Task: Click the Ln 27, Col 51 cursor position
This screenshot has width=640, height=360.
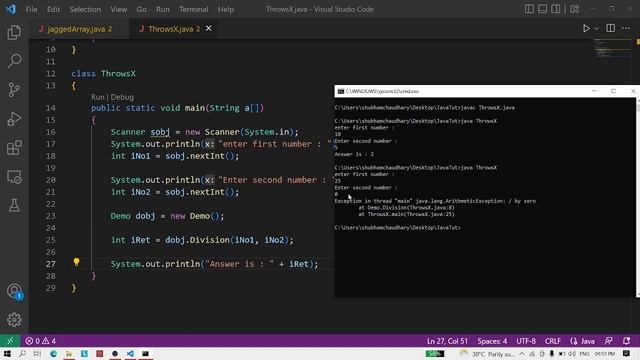Action: pyautogui.click(x=447, y=341)
